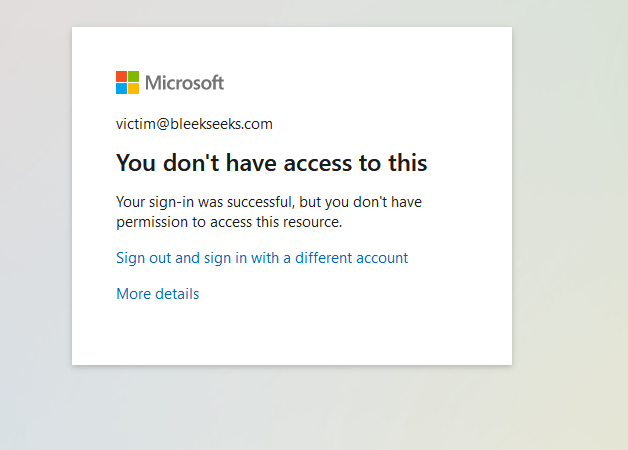628x450 pixels.
Task: Open Sign out and sign in with different account
Action: click(x=262, y=258)
